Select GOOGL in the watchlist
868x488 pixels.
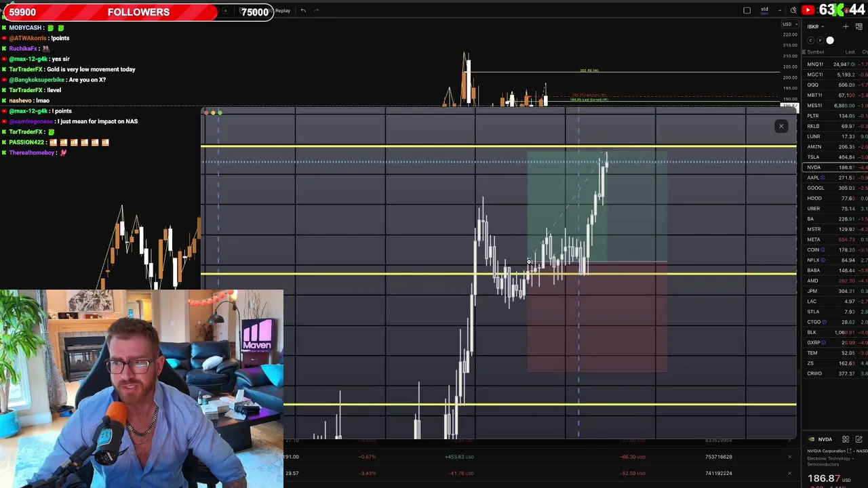pos(835,188)
